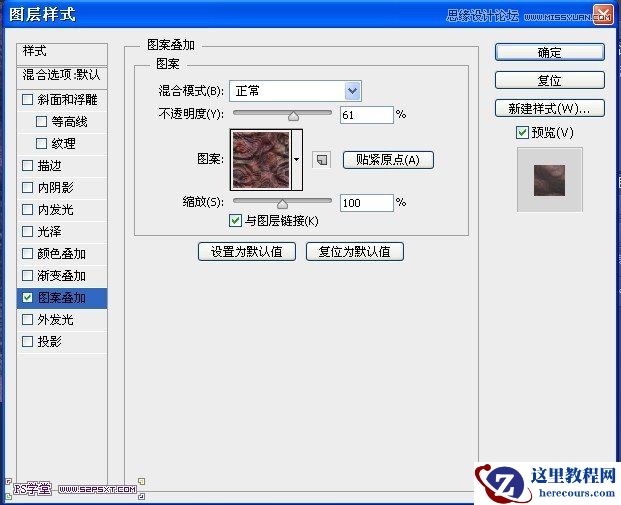Enable 外发光 checkbox
Image resolution: width=621 pixels, height=505 pixels.
point(27,319)
